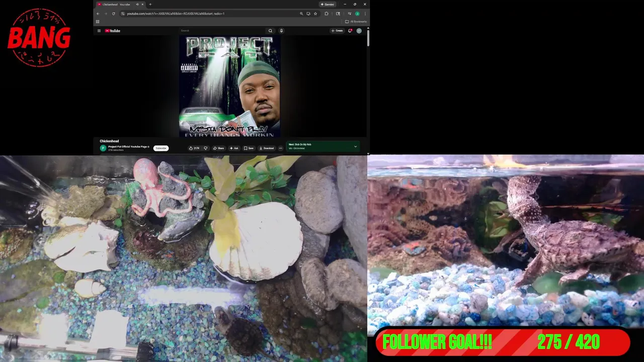The width and height of the screenshot is (644, 362).
Task: Save the video to a playlist
Action: pyautogui.click(x=249, y=148)
